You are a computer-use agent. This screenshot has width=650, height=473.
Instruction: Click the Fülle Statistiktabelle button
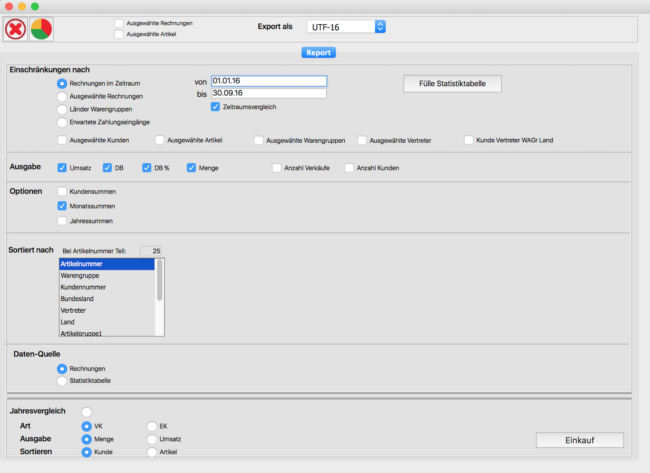coord(452,83)
